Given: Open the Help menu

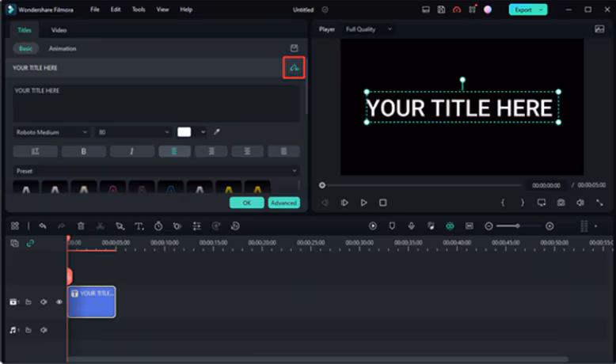Looking at the screenshot, I should coord(186,9).
